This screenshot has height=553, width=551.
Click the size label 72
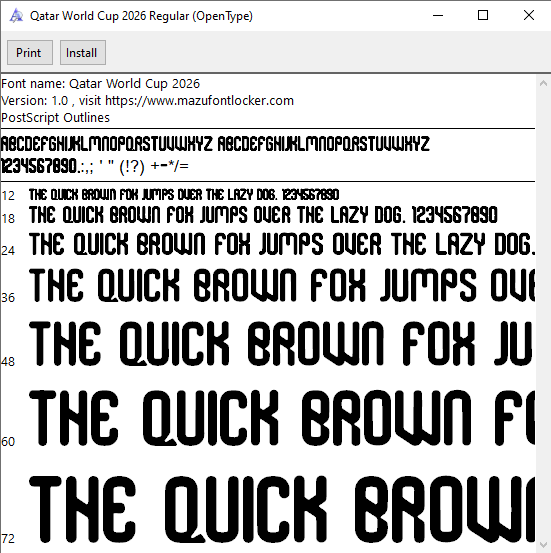(x=8, y=539)
